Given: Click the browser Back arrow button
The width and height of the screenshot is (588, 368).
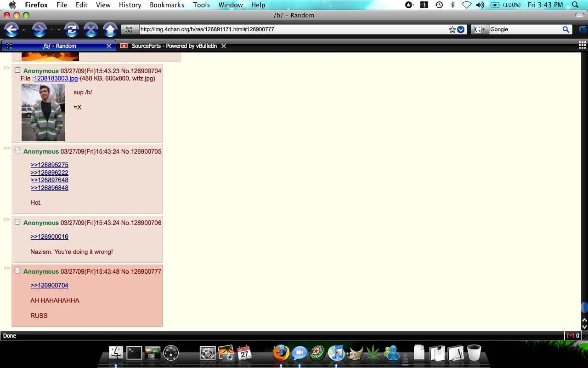Looking at the screenshot, I should point(11,30).
